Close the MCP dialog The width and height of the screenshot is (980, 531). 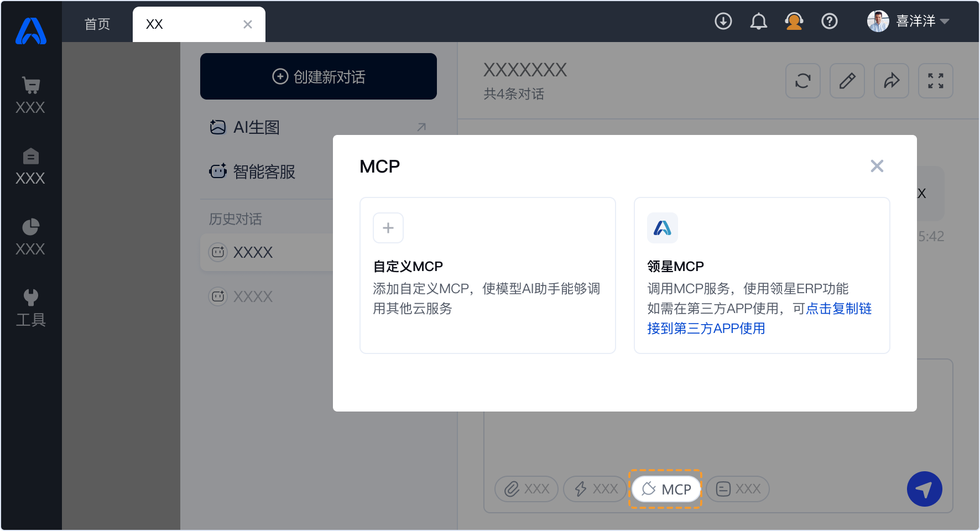[x=877, y=166]
